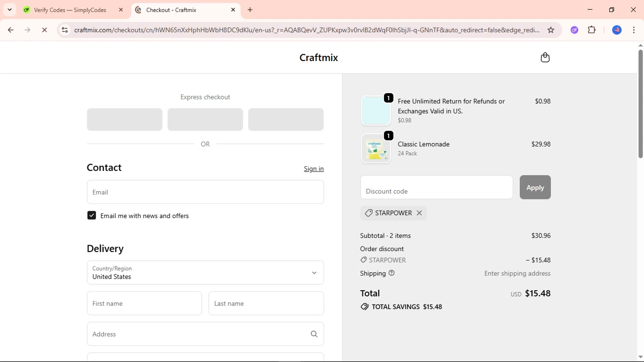Click the Apply discount button
The height and width of the screenshot is (362, 644).
pos(535,187)
